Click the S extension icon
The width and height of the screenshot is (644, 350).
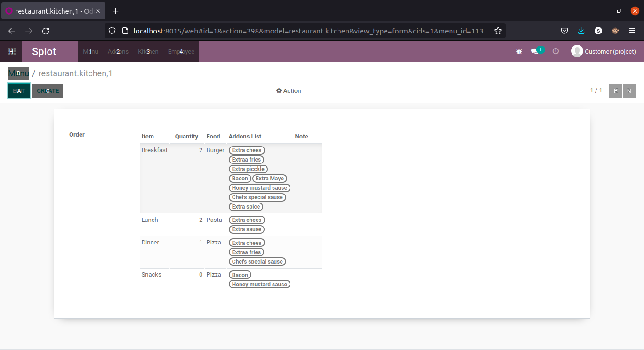pyautogui.click(x=598, y=31)
